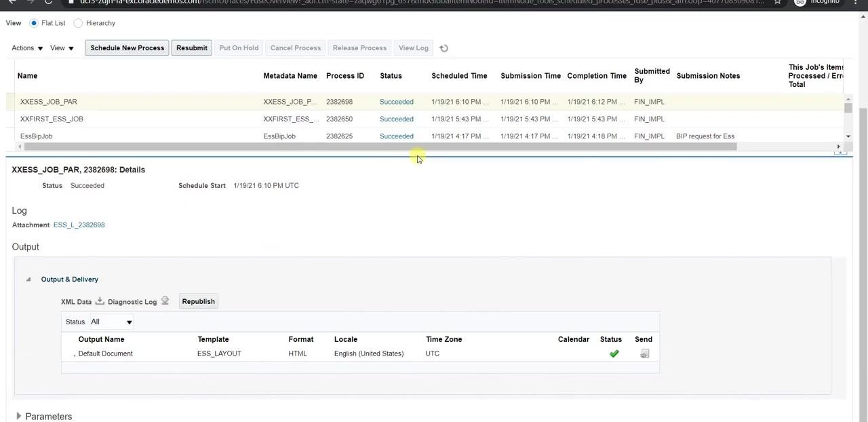Select the XXESS_JOB_PAR row
This screenshot has height=422, width=868.
pos(425,102)
